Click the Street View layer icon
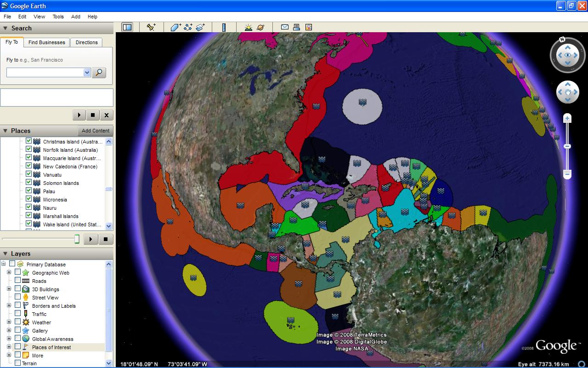 point(26,298)
